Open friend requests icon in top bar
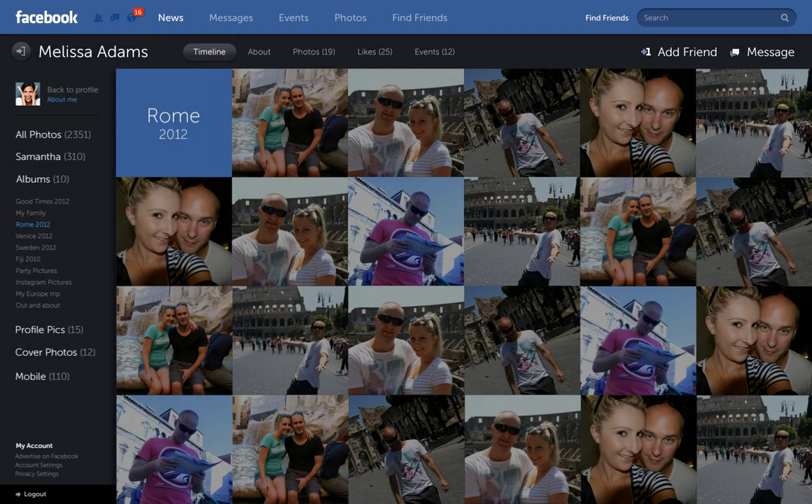The height and width of the screenshot is (504, 812). tap(98, 17)
